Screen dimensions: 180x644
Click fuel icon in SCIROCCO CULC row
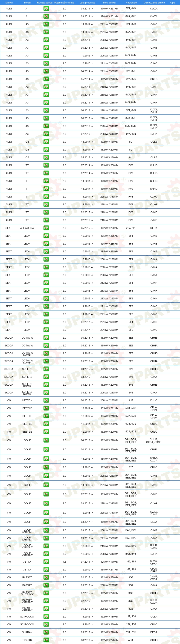coord(46,624)
